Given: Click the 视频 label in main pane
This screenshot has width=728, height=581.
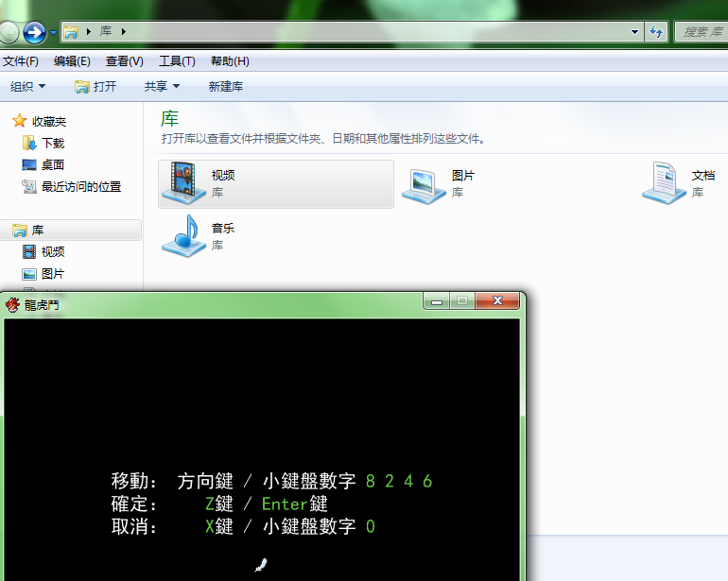Looking at the screenshot, I should (x=223, y=176).
